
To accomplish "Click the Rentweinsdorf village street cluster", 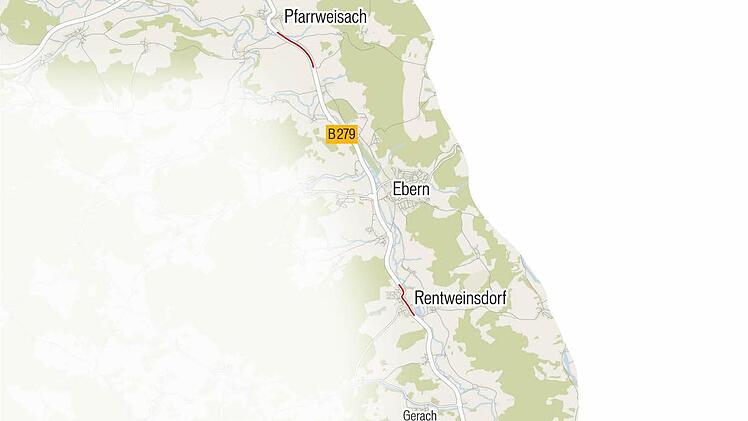I will (398, 300).
